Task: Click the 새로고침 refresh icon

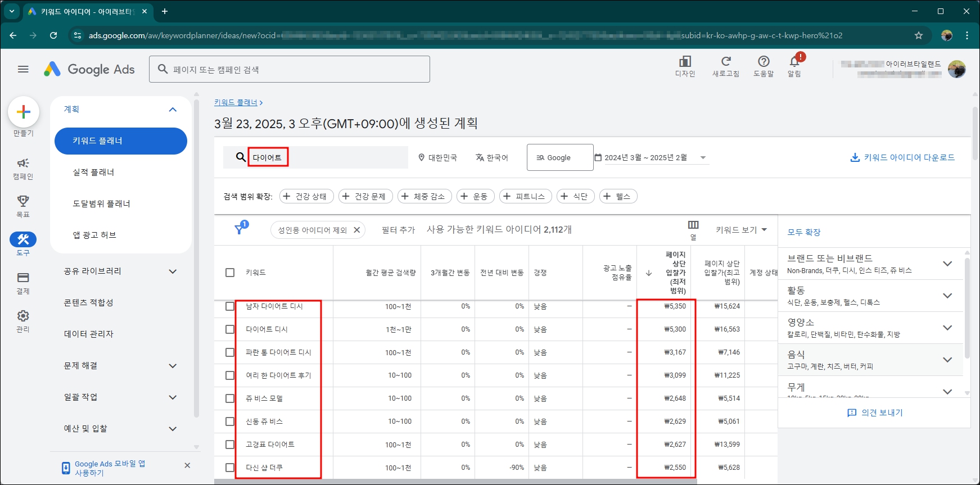Action: tap(726, 61)
